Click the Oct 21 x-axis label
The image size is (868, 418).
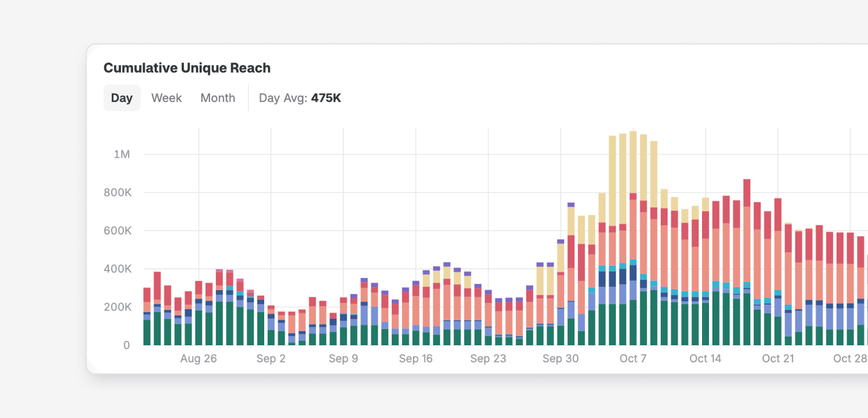pos(778,358)
